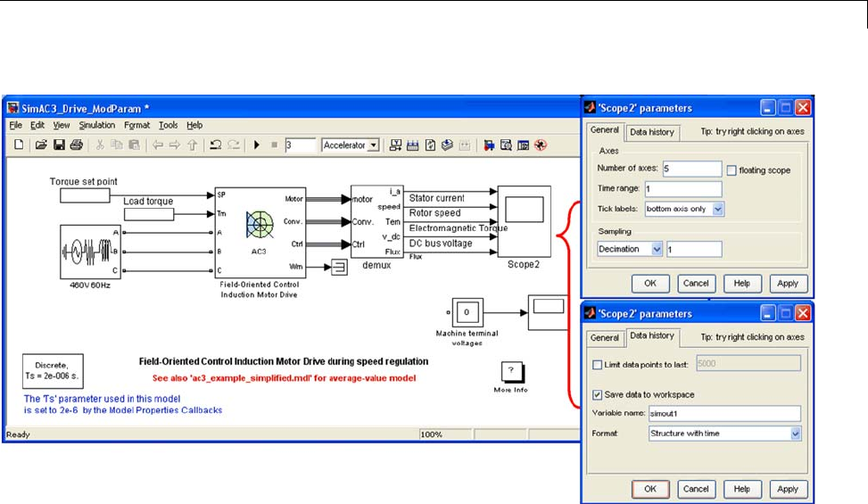This screenshot has height=504, width=868.
Task: Click the first icon right of Accelerator dropdown
Action: click(x=395, y=145)
